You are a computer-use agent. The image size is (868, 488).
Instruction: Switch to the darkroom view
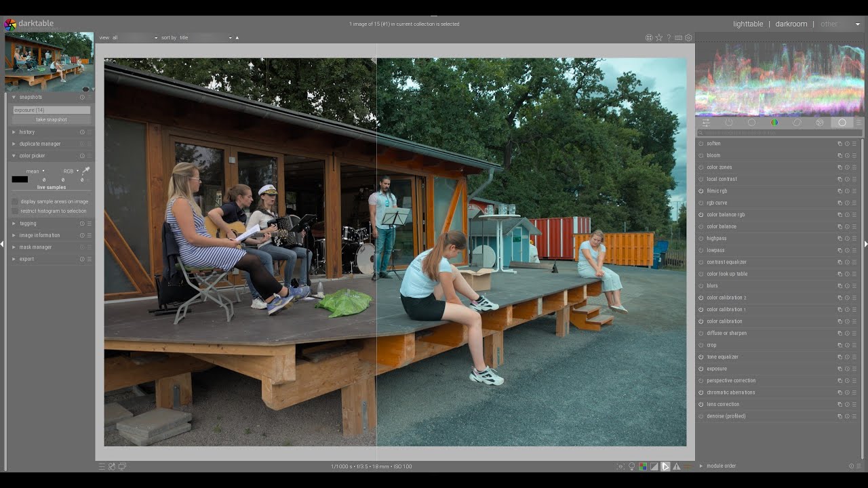[791, 24]
